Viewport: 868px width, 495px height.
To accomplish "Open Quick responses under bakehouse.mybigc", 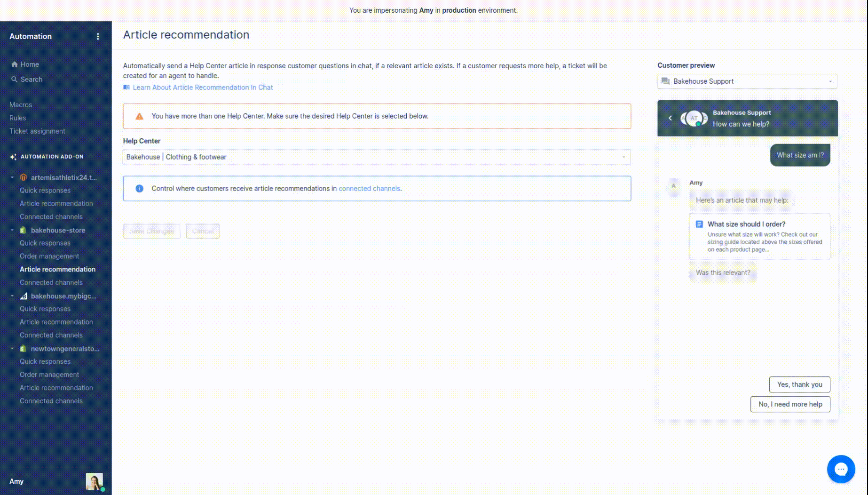I will click(45, 309).
